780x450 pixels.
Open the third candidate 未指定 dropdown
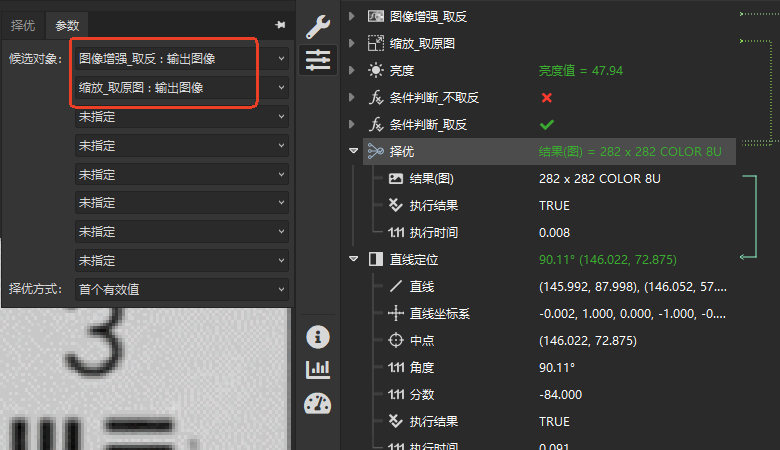[x=182, y=116]
